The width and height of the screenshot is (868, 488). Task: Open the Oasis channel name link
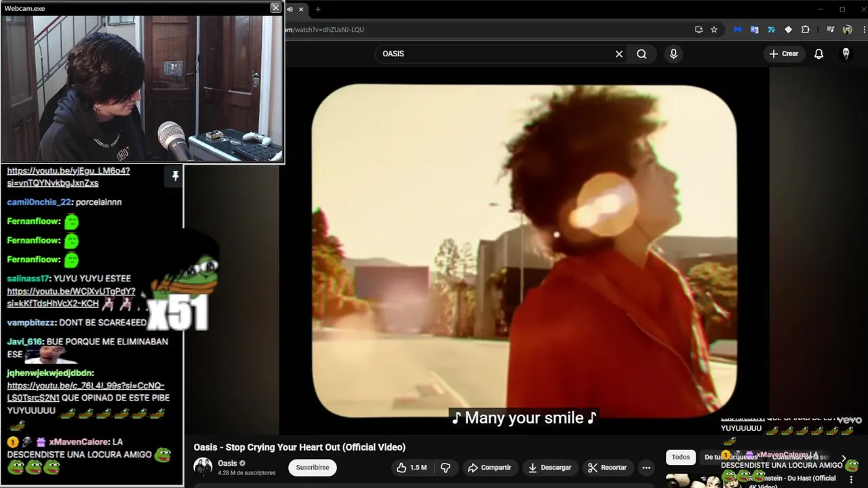click(x=227, y=464)
